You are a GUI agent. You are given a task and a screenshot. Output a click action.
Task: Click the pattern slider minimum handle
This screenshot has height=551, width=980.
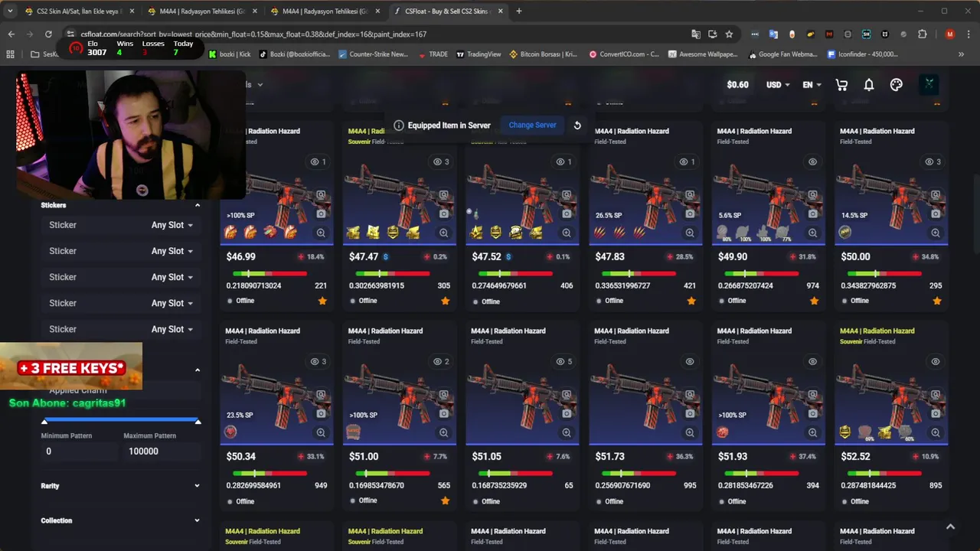[x=44, y=422]
